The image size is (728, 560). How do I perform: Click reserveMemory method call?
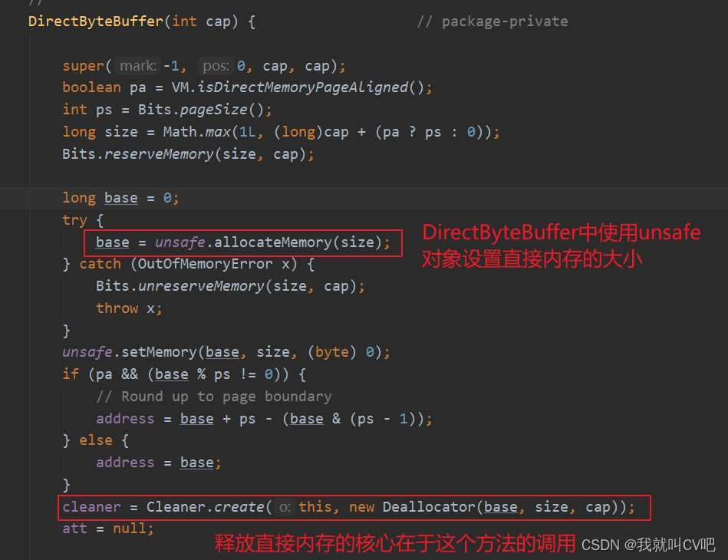click(x=159, y=154)
